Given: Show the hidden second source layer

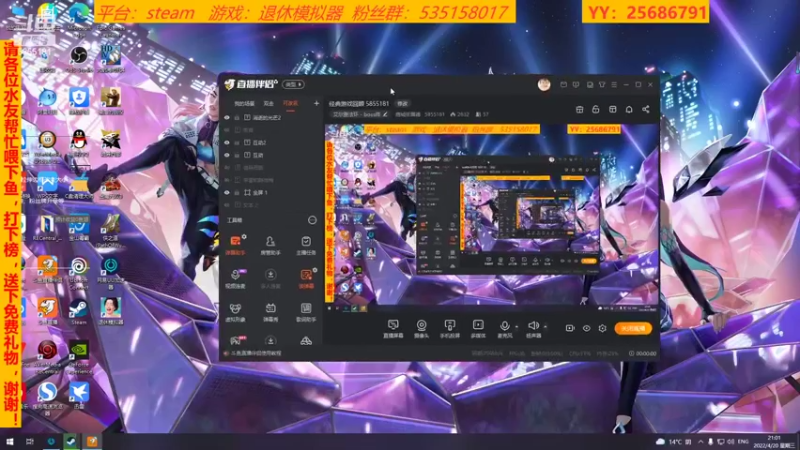Looking at the screenshot, I should click(x=227, y=130).
